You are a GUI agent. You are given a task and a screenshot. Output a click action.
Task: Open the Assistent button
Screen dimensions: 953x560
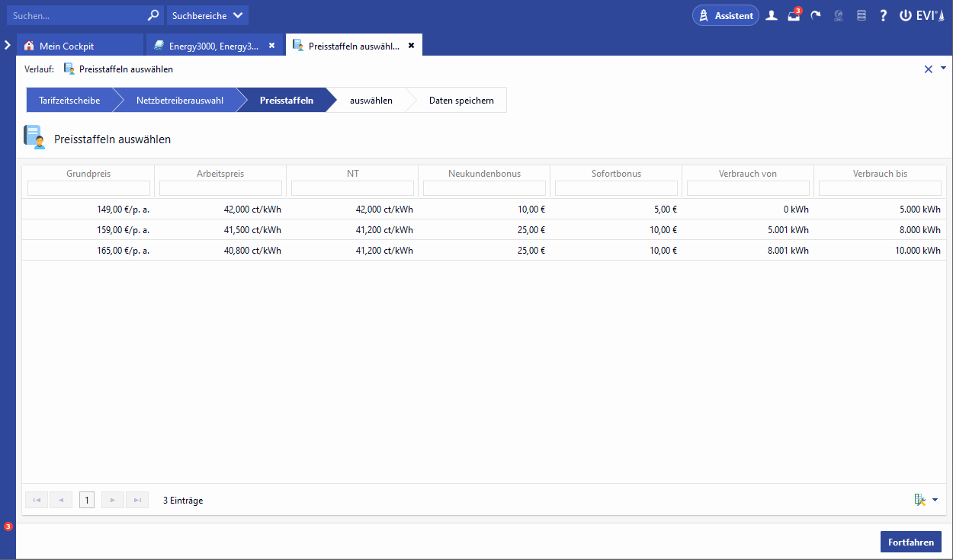[x=725, y=15]
